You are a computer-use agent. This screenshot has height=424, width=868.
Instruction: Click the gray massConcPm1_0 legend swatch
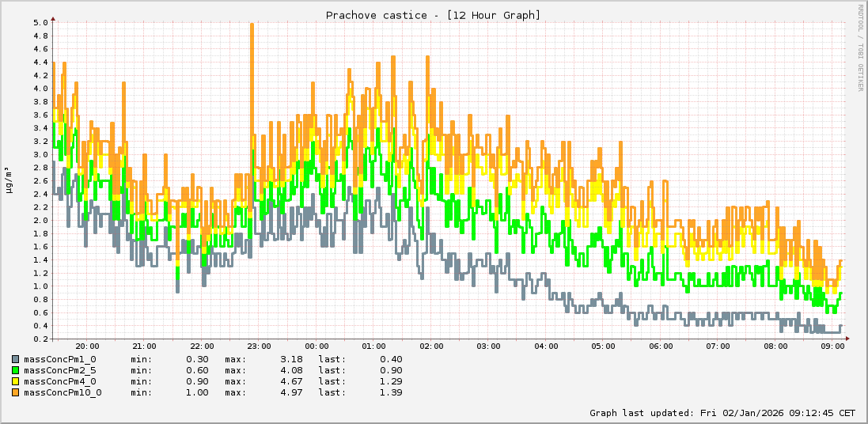pyautogui.click(x=16, y=359)
